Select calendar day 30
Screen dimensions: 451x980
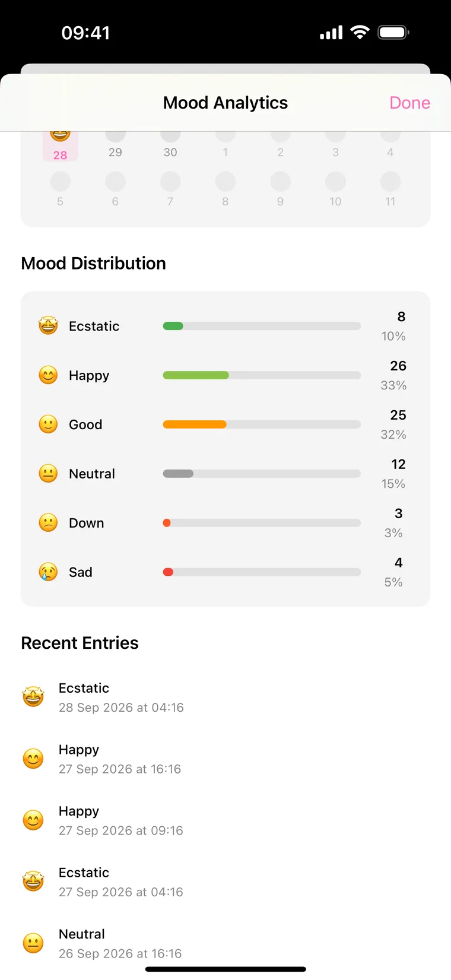pyautogui.click(x=170, y=145)
